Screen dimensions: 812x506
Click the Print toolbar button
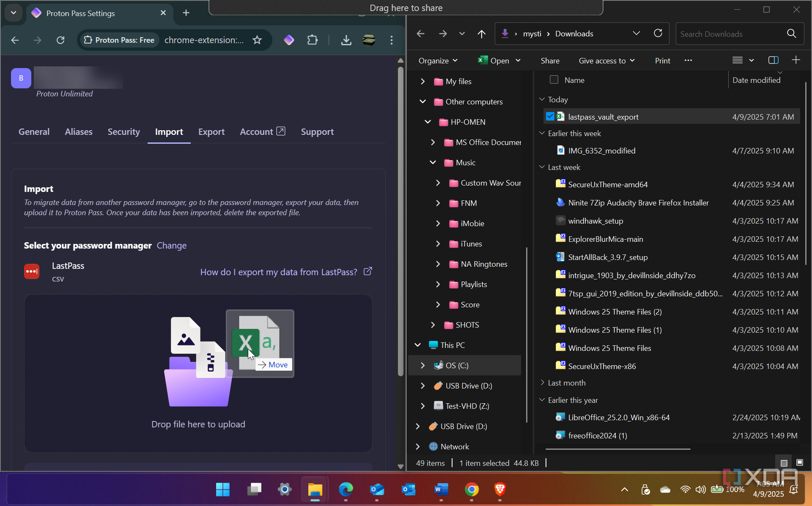662,60
